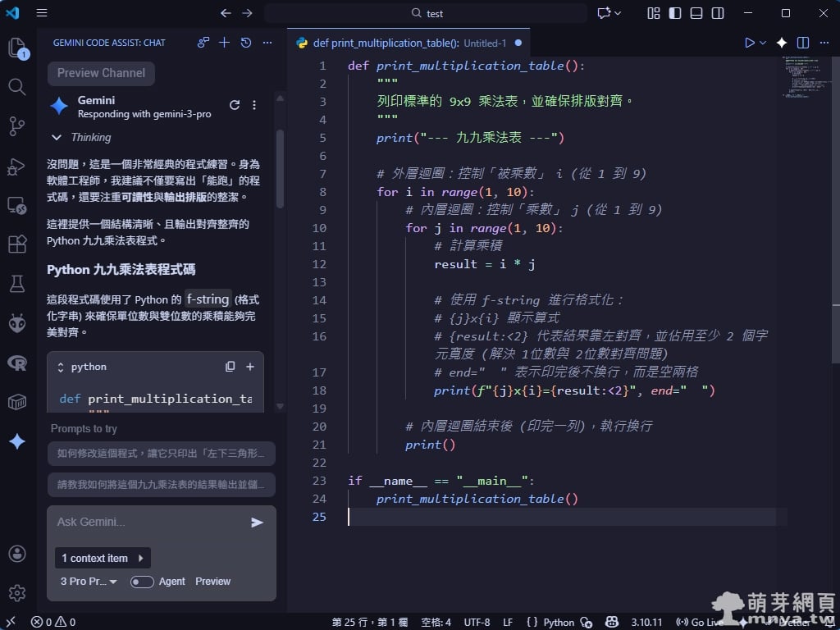Toggle the bottom panel visibility
The image size is (840, 630).
pyautogui.click(x=696, y=13)
